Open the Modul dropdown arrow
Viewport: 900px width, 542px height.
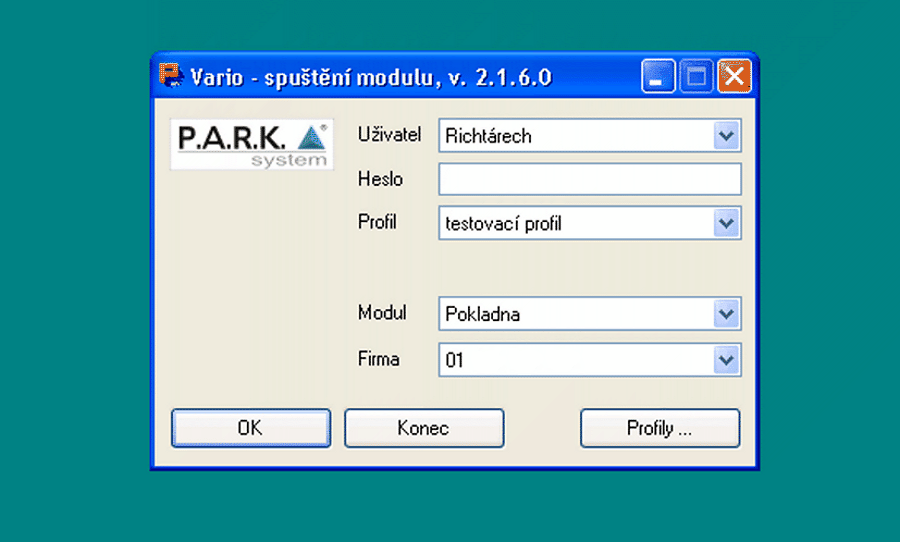pos(726,314)
